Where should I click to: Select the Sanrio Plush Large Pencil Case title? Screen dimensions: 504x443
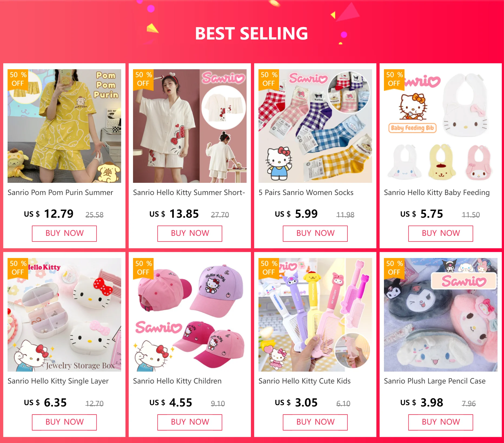435,381
